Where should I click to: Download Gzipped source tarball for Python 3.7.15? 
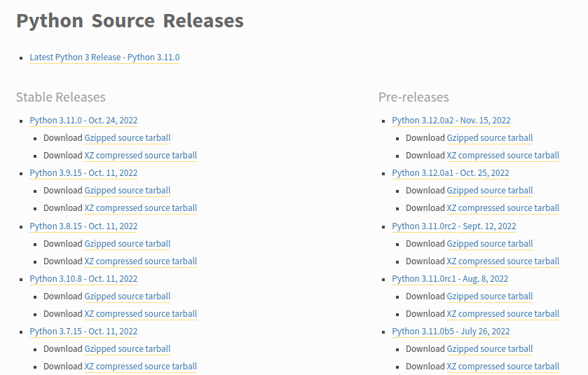click(x=128, y=349)
